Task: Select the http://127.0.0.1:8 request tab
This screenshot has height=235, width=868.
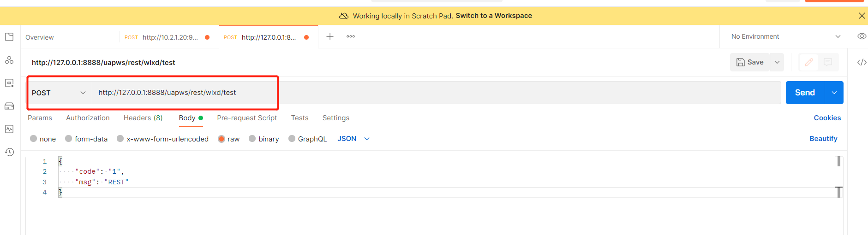Action: tap(268, 37)
